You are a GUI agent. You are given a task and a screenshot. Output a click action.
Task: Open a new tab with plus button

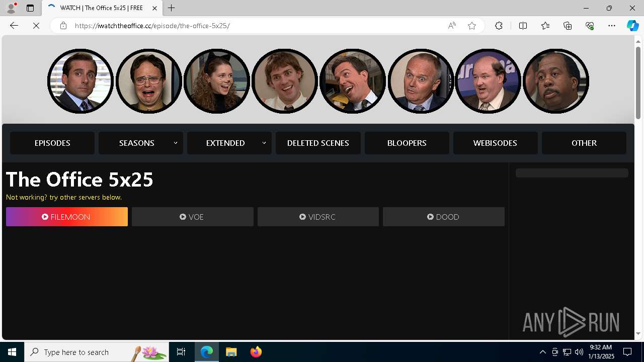(x=172, y=8)
